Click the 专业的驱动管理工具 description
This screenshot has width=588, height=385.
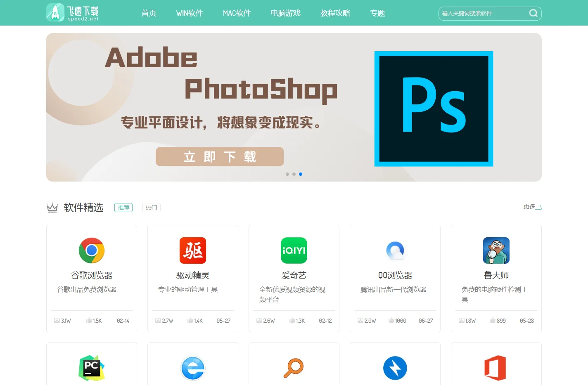click(188, 290)
